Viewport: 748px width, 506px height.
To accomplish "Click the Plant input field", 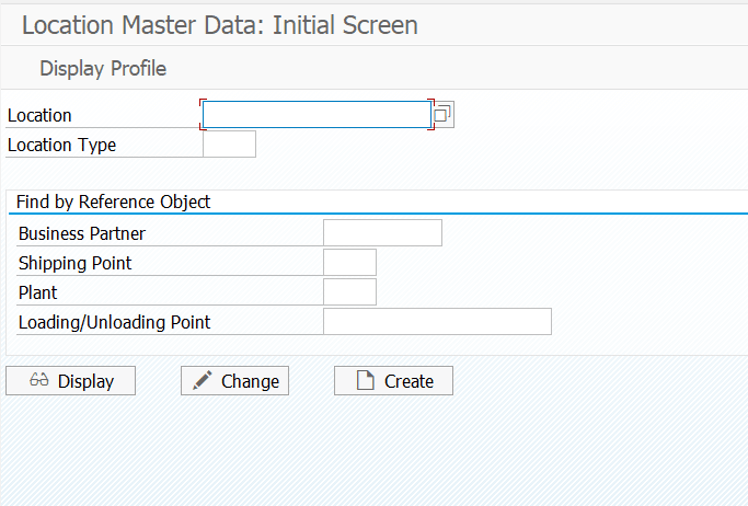I will 350,292.
